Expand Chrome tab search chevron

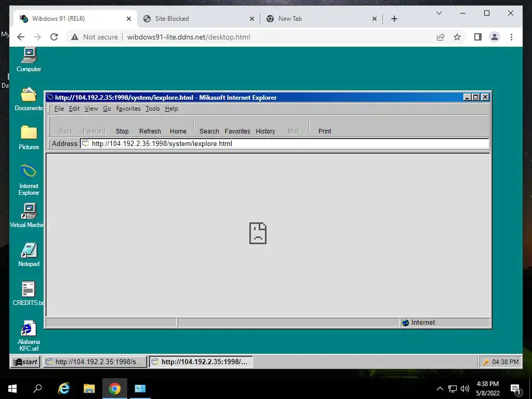438,13
